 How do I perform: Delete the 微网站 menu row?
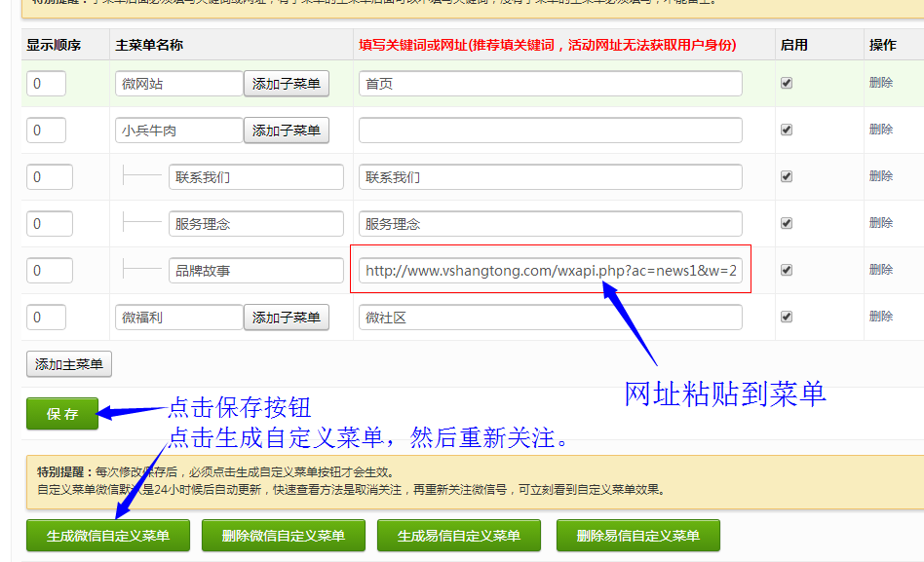880,83
